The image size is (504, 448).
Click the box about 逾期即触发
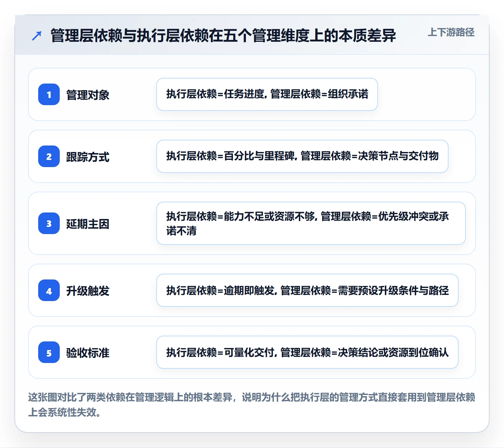click(307, 290)
